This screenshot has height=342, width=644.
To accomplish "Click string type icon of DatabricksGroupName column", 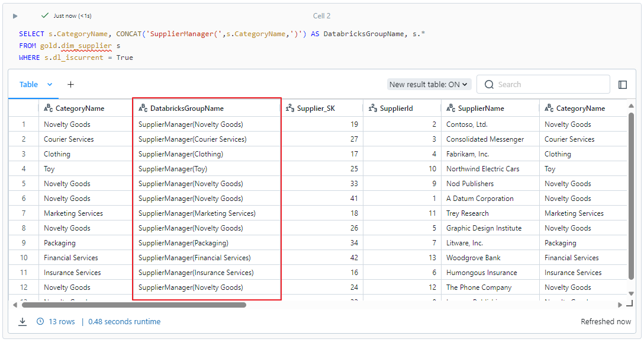I will coord(143,108).
